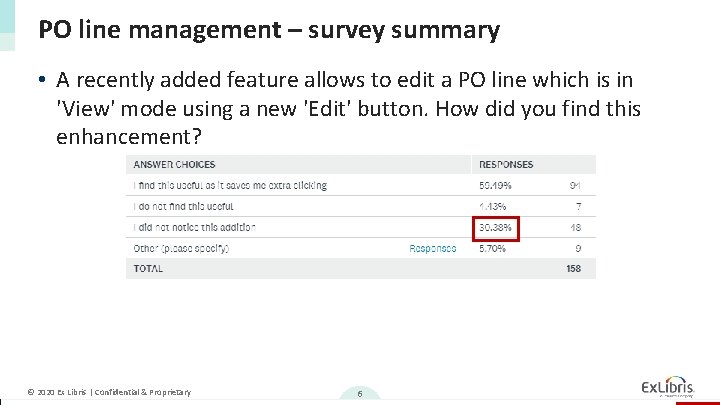The height and width of the screenshot is (405, 720).
Task: Click the response count 94
Action: pos(575,185)
